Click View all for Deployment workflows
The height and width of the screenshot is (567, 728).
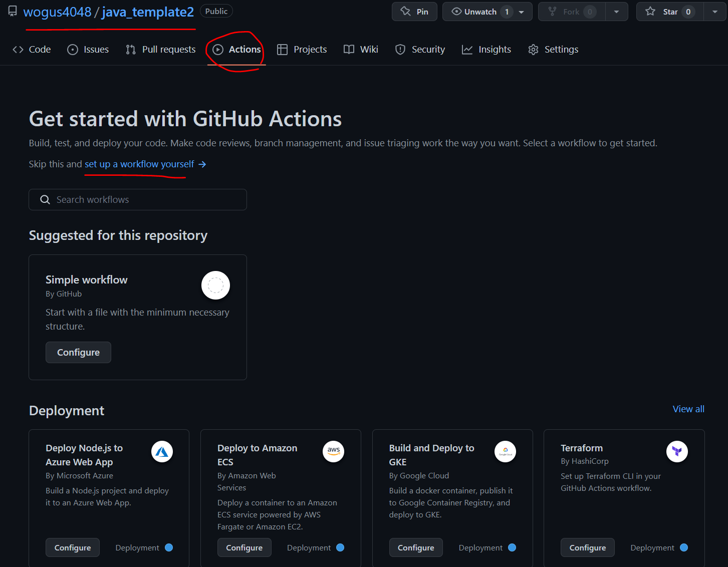tap(688, 409)
